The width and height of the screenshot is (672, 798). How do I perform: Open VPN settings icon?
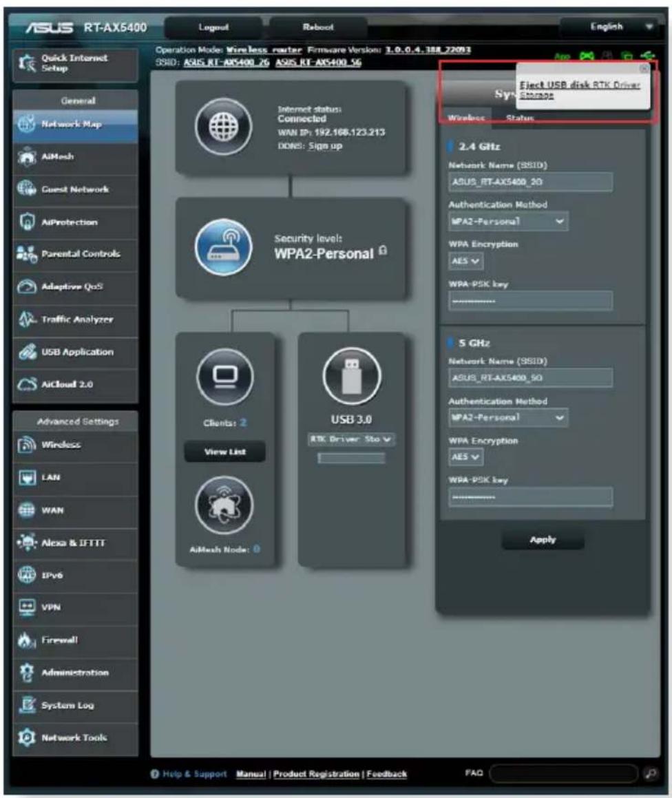26,607
